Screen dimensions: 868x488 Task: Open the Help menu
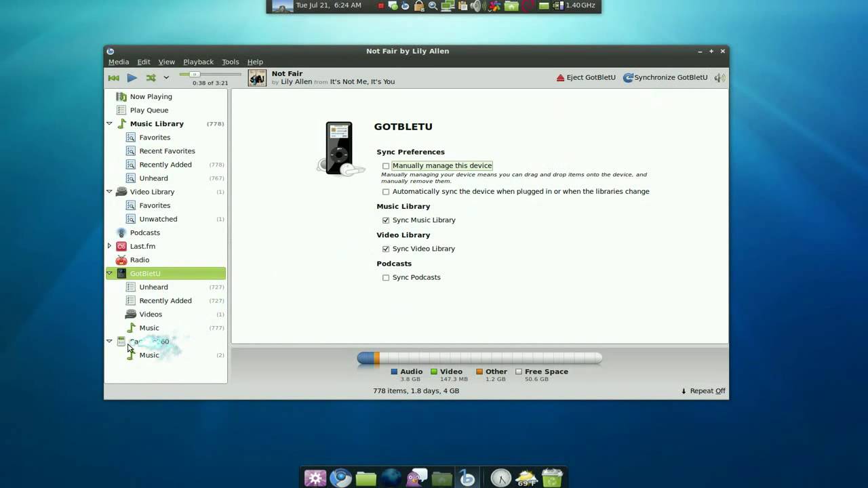click(x=255, y=62)
